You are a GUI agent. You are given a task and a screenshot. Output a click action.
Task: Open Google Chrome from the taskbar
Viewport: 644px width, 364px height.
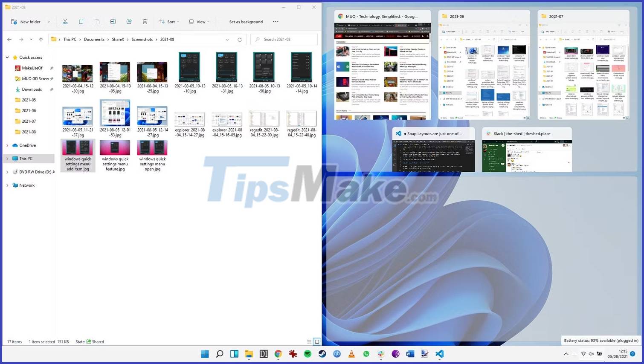click(278, 354)
